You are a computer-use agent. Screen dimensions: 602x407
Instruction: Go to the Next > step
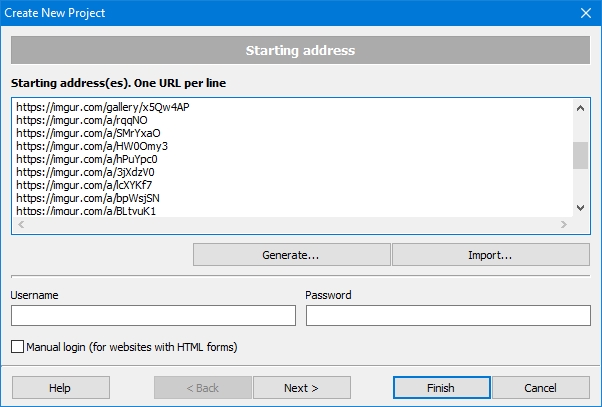click(x=302, y=388)
